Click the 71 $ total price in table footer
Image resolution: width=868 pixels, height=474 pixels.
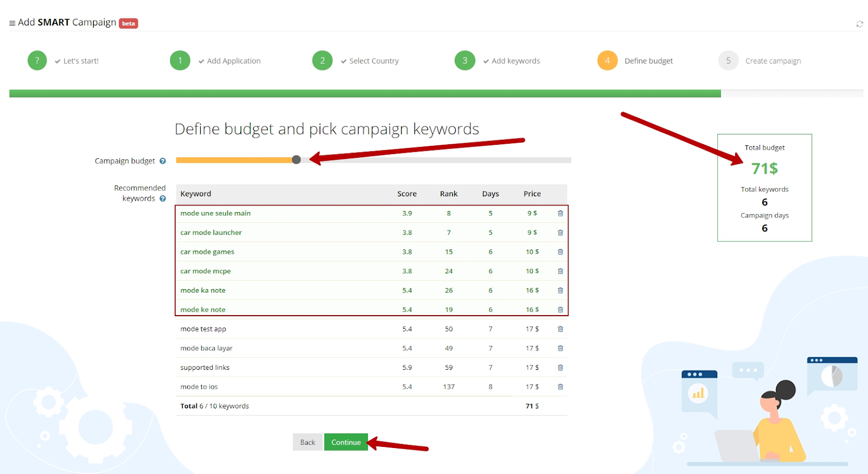[532, 406]
